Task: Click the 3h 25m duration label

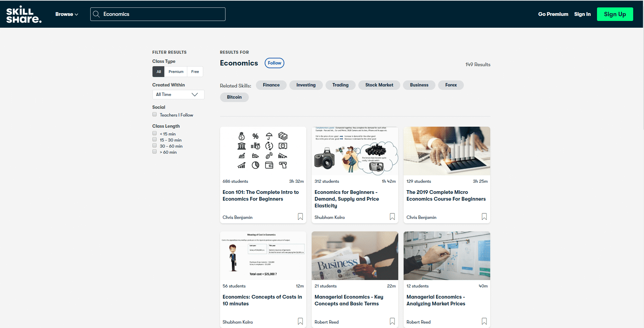Action: point(480,181)
